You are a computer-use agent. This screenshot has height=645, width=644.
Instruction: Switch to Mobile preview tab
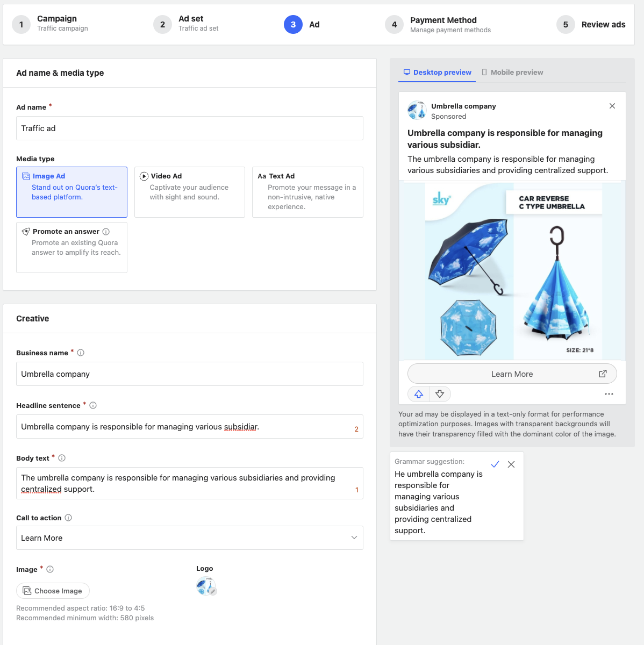(x=512, y=72)
